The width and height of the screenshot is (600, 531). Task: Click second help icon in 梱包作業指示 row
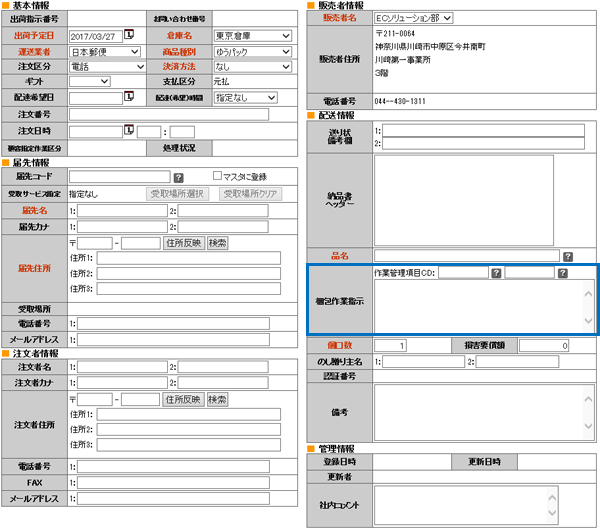(562, 273)
